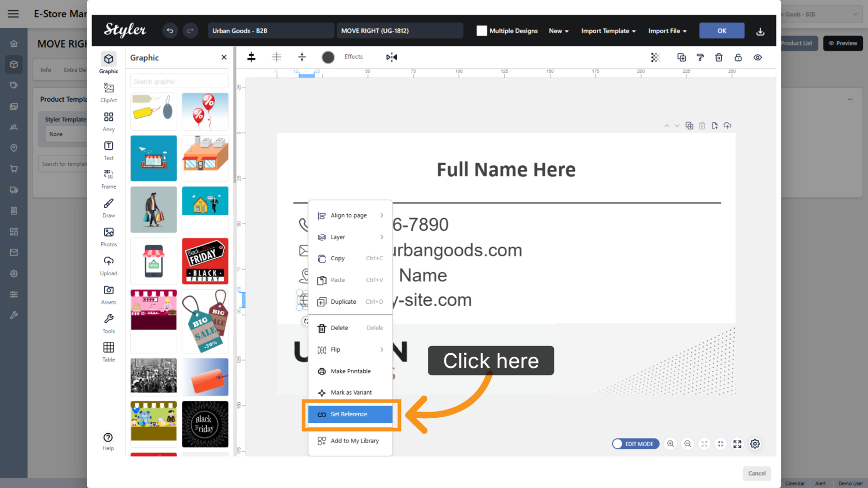This screenshot has height=488, width=868.
Task: Expand the Flip submenu
Action: pyautogui.click(x=350, y=350)
